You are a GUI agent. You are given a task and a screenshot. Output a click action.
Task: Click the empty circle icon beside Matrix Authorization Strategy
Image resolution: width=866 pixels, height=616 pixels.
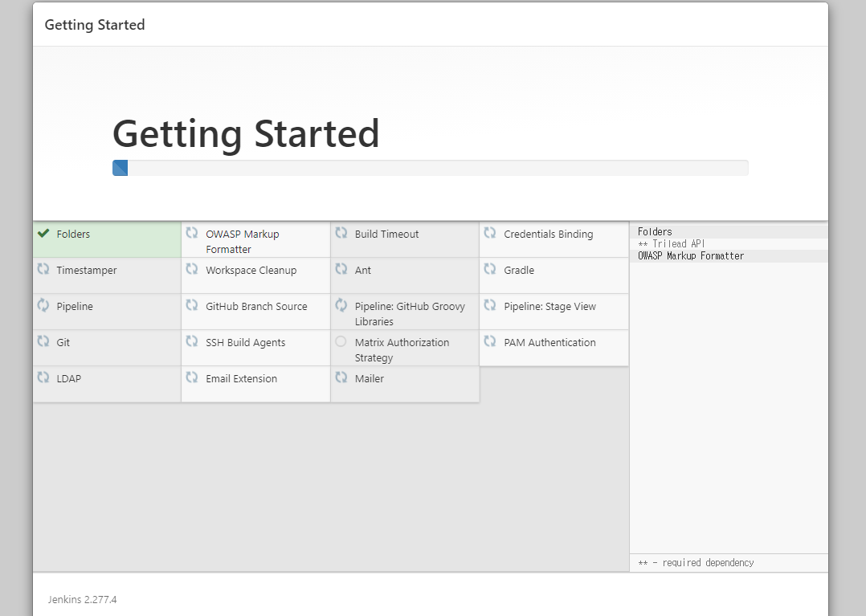click(341, 341)
